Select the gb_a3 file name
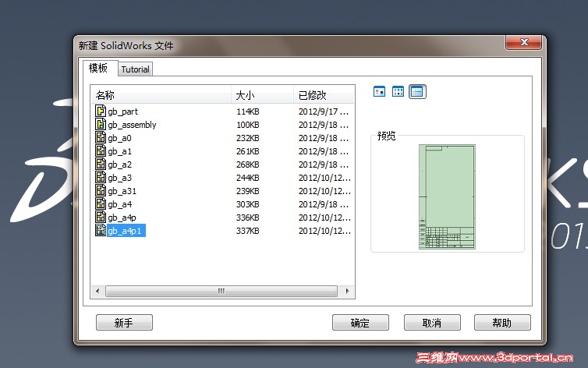 pyautogui.click(x=119, y=178)
